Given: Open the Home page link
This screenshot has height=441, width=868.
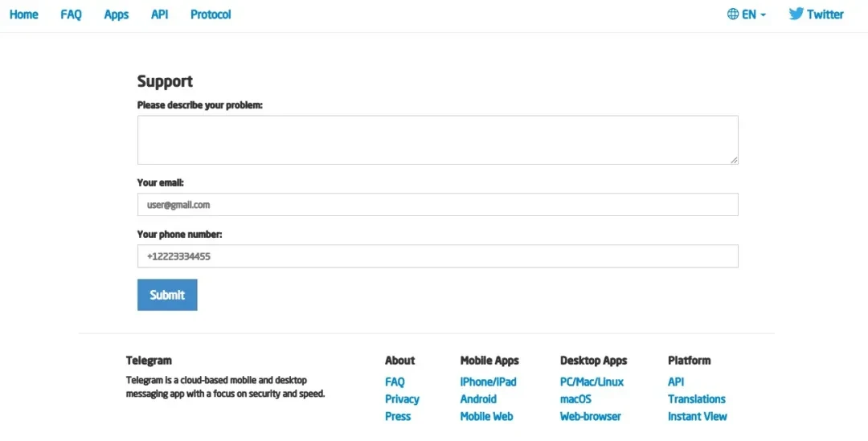Looking at the screenshot, I should (x=24, y=14).
